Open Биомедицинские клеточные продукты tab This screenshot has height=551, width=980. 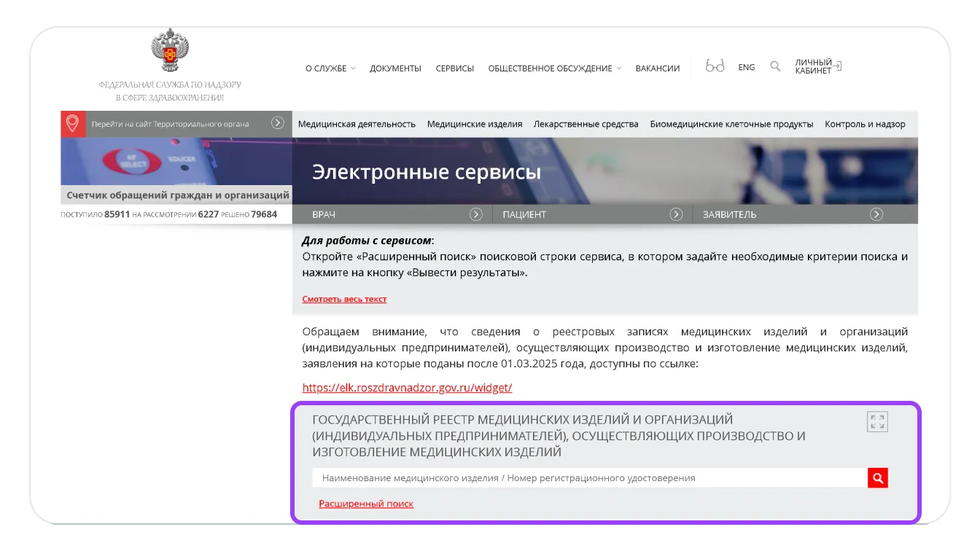(x=731, y=124)
